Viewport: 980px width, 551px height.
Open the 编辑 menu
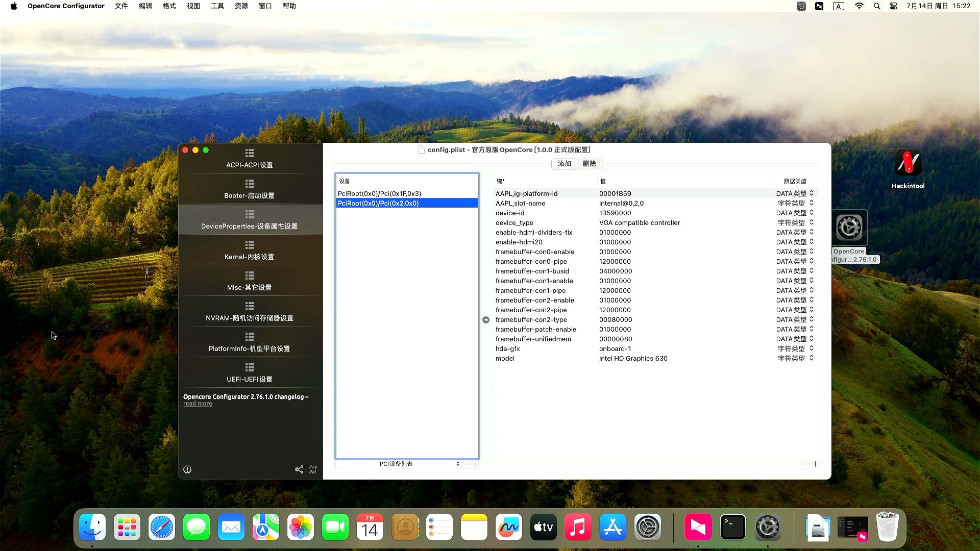(145, 6)
